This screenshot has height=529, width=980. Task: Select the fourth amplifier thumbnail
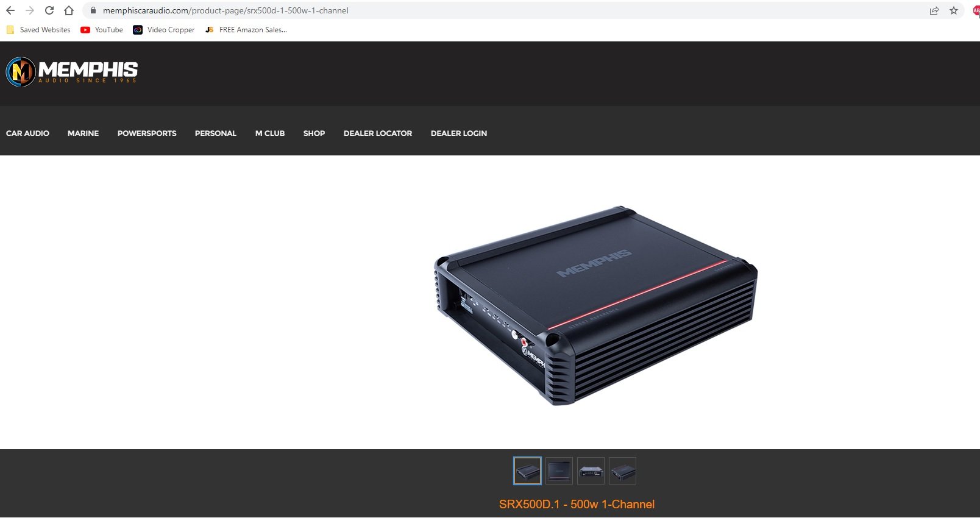(x=622, y=471)
